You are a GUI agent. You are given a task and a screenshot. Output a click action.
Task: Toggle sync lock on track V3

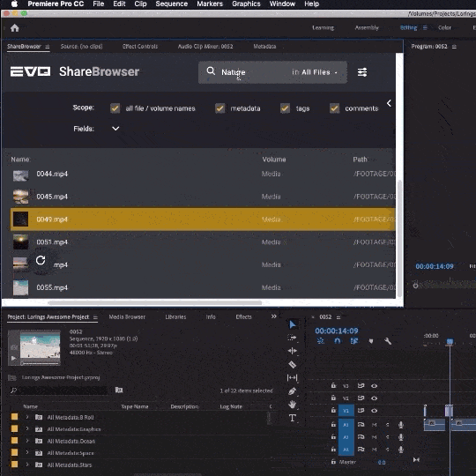tap(361, 386)
